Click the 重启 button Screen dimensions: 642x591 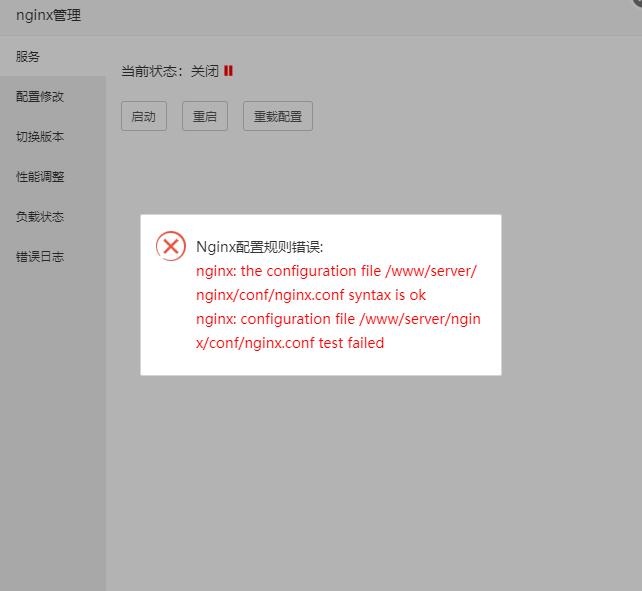point(205,116)
